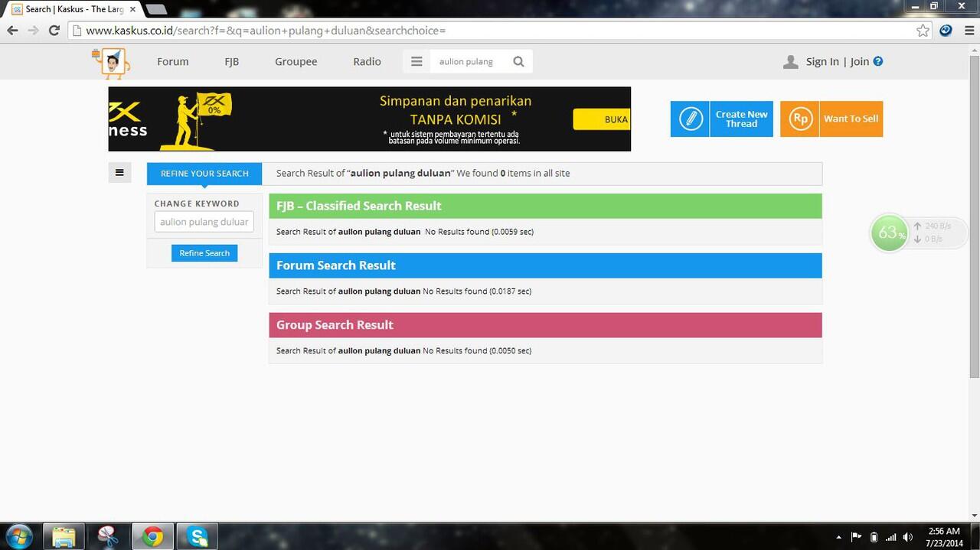Click the Action Center flag icon

(857, 537)
